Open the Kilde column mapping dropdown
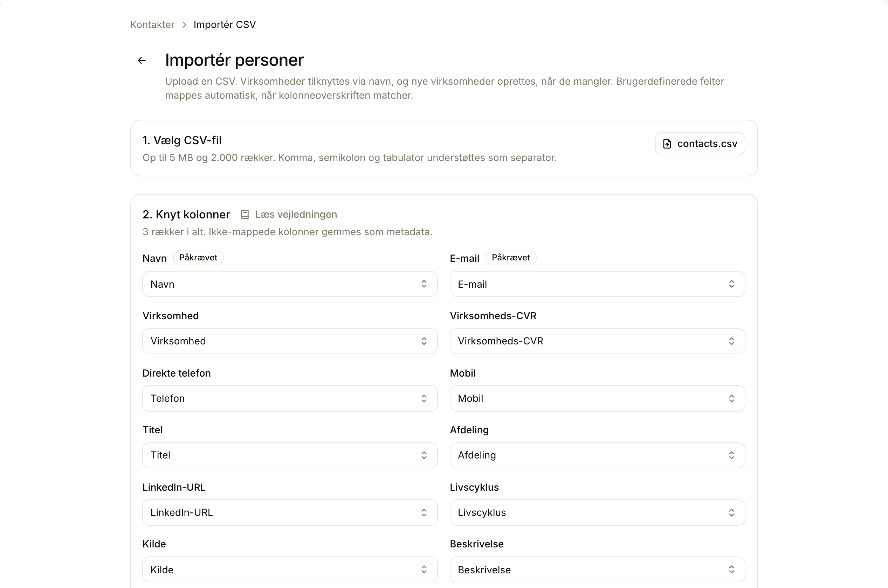Screen dimensions: 888x588 tap(290, 570)
